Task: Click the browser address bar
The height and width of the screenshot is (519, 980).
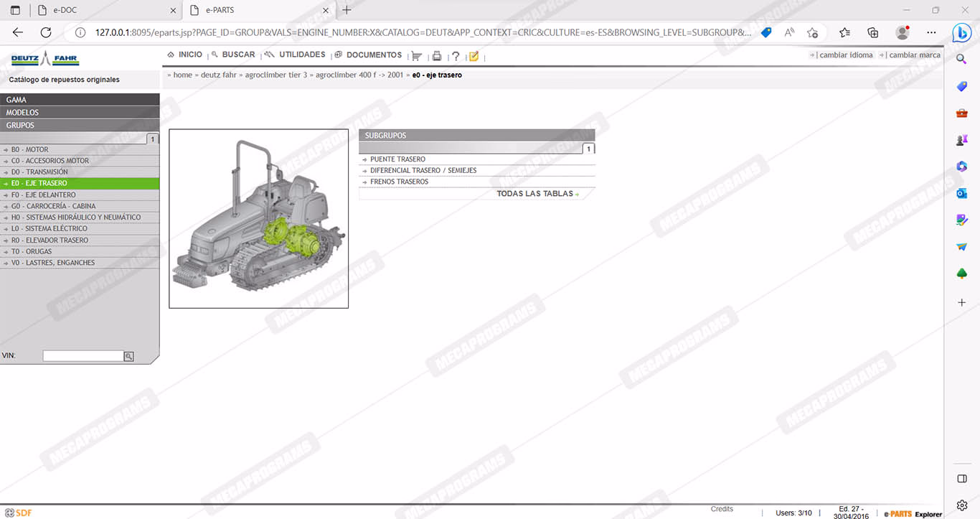Action: 423,32
